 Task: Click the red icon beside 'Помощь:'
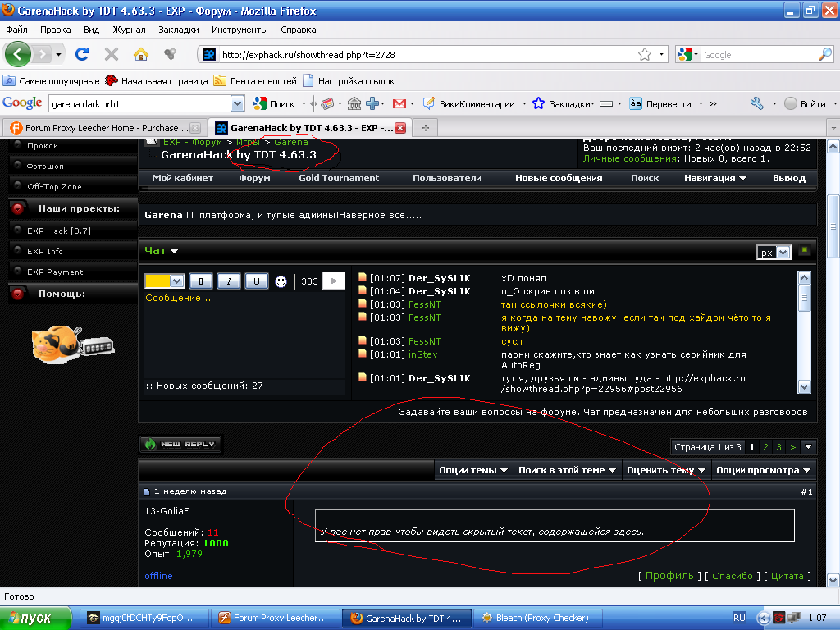(x=18, y=294)
